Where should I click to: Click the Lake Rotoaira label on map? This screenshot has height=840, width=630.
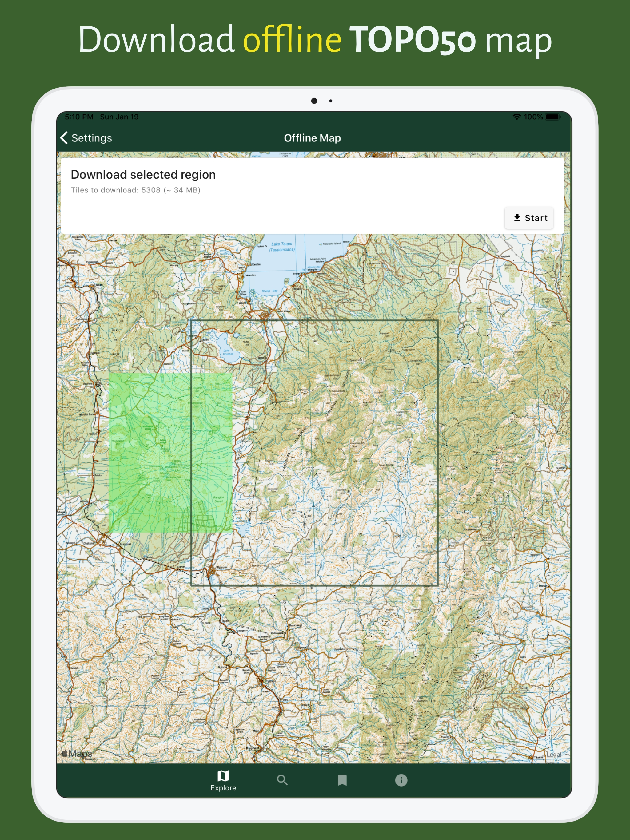pos(228,352)
